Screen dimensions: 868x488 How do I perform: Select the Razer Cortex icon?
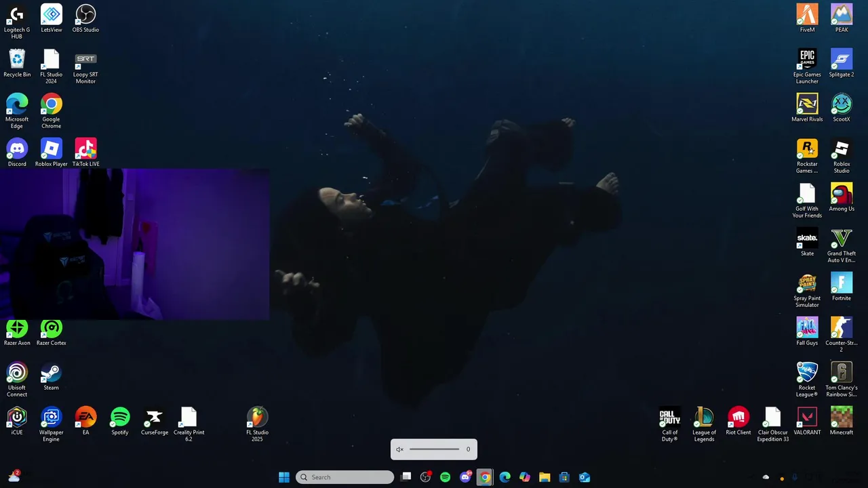(x=52, y=332)
